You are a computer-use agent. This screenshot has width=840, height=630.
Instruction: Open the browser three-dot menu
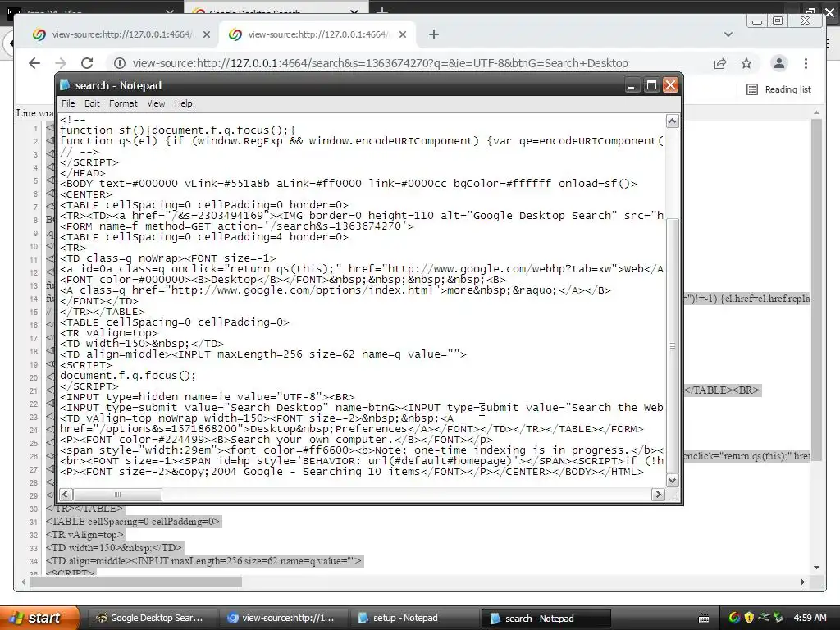coord(806,63)
